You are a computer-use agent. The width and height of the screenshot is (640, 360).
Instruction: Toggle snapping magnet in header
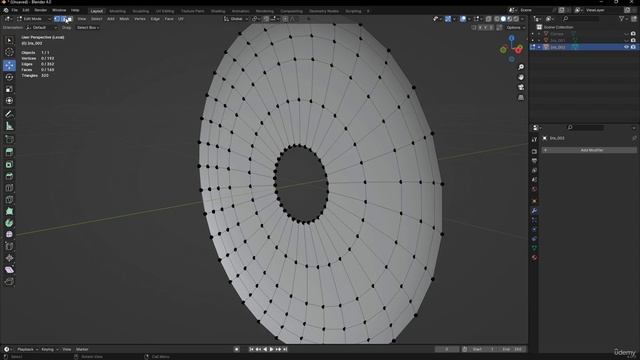(x=266, y=19)
